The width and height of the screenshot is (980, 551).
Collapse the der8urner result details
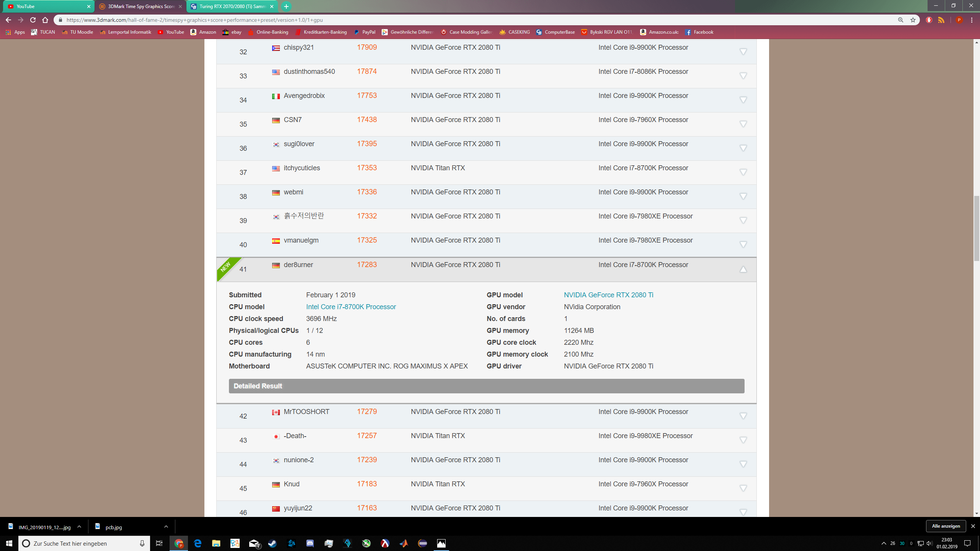[x=743, y=269]
